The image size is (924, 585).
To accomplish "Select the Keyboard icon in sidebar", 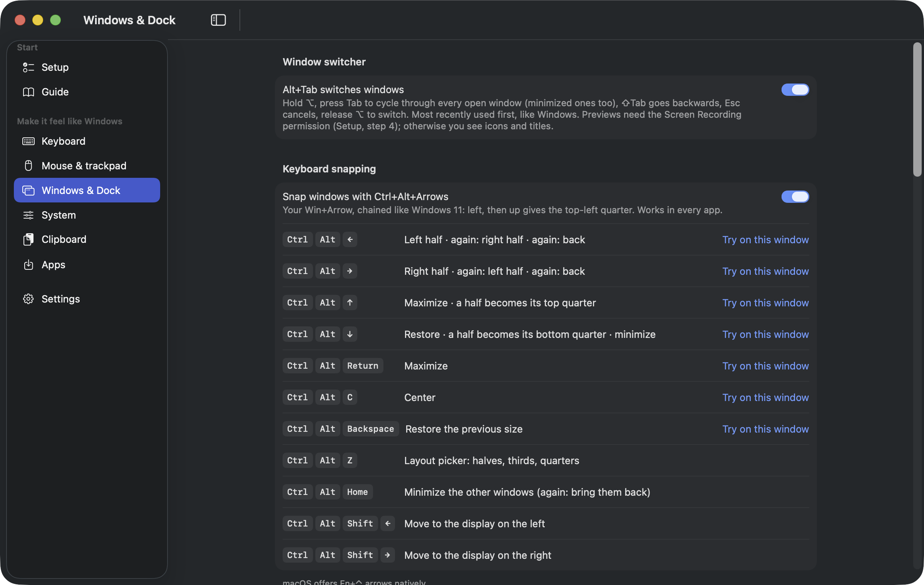I will [x=28, y=141].
